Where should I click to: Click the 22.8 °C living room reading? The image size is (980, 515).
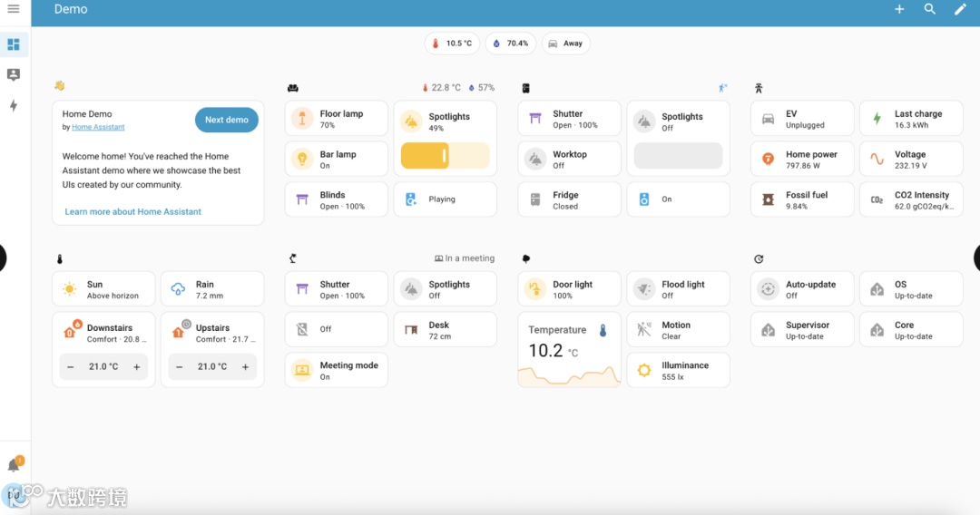[x=442, y=88]
